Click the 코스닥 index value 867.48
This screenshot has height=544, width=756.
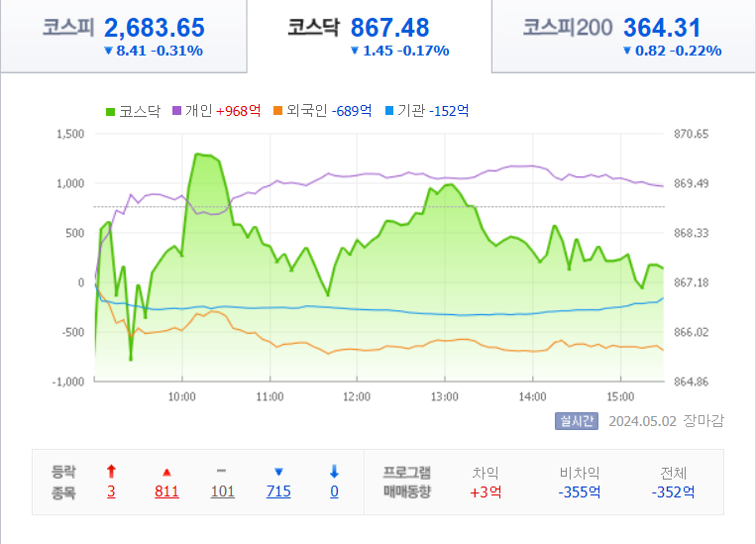click(x=389, y=28)
